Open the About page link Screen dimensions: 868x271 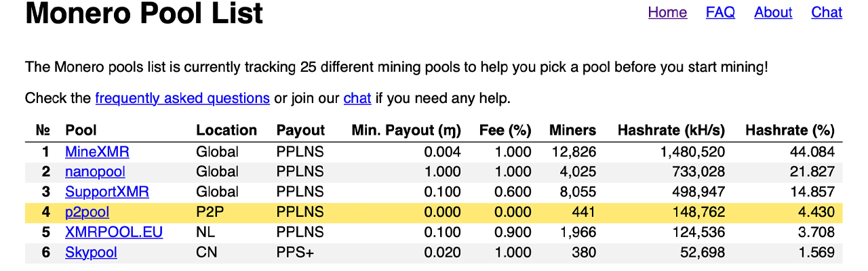tap(773, 12)
